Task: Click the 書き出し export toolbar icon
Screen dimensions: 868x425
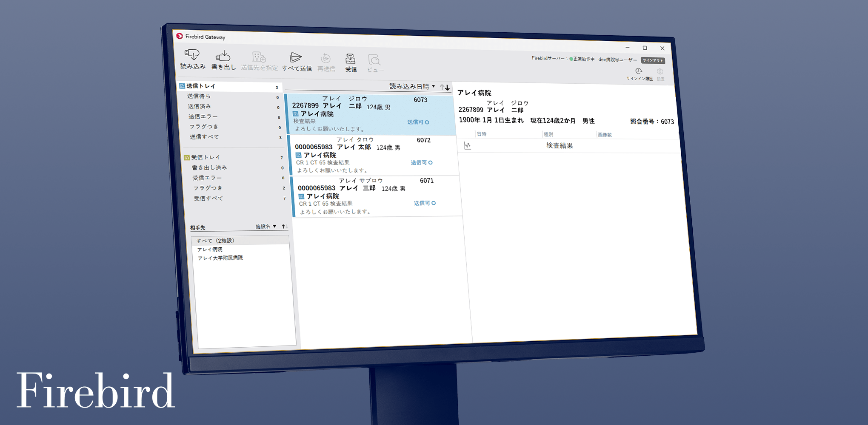Action: [223, 56]
